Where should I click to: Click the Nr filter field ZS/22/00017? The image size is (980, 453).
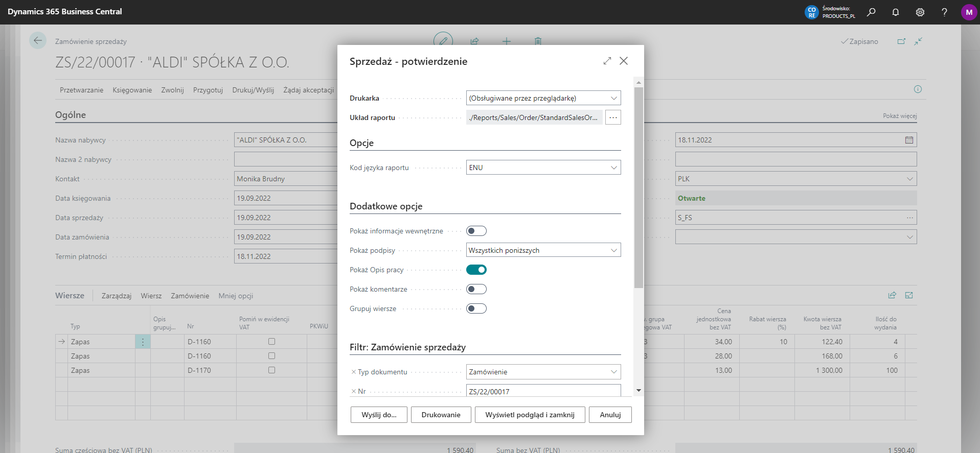[x=543, y=391]
